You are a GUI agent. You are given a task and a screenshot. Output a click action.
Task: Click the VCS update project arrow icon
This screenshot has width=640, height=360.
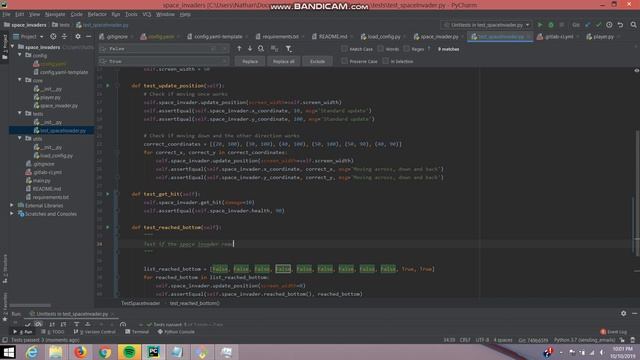[x=587, y=25]
